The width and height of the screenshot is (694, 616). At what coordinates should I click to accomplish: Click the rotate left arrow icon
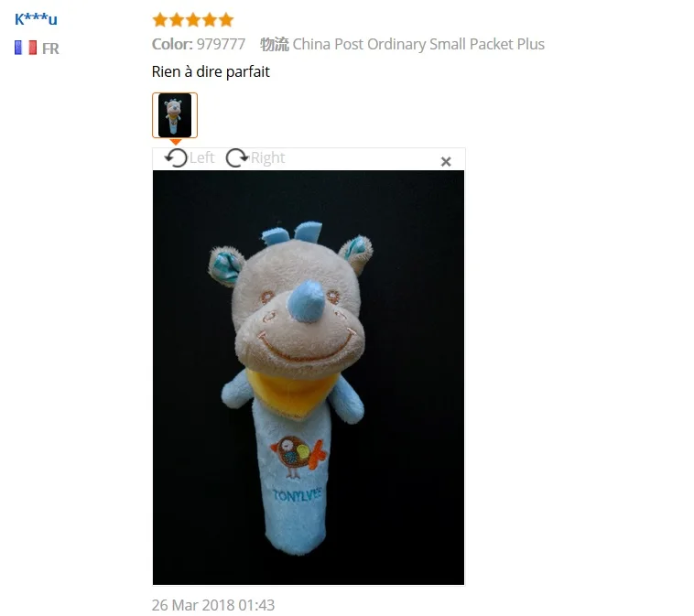pyautogui.click(x=176, y=158)
